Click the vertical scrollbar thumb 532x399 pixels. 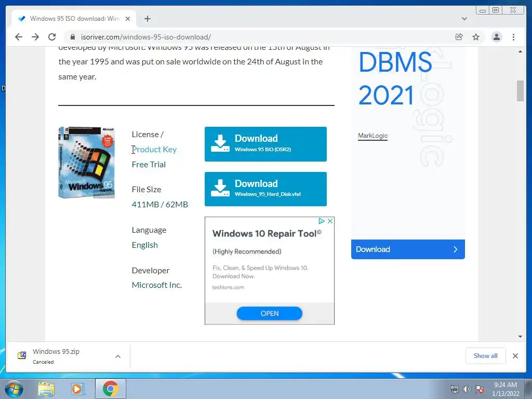tap(520, 90)
